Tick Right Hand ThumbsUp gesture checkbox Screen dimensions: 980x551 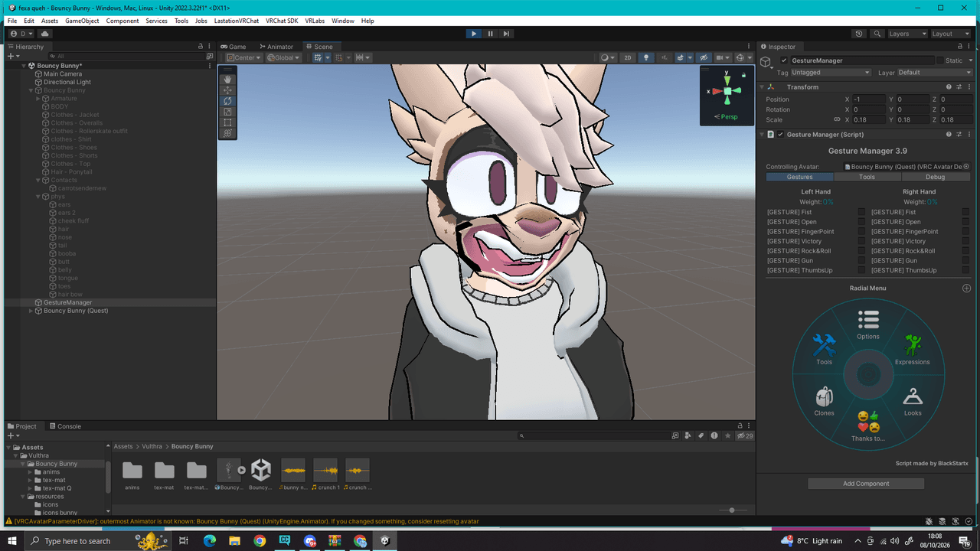(x=965, y=270)
